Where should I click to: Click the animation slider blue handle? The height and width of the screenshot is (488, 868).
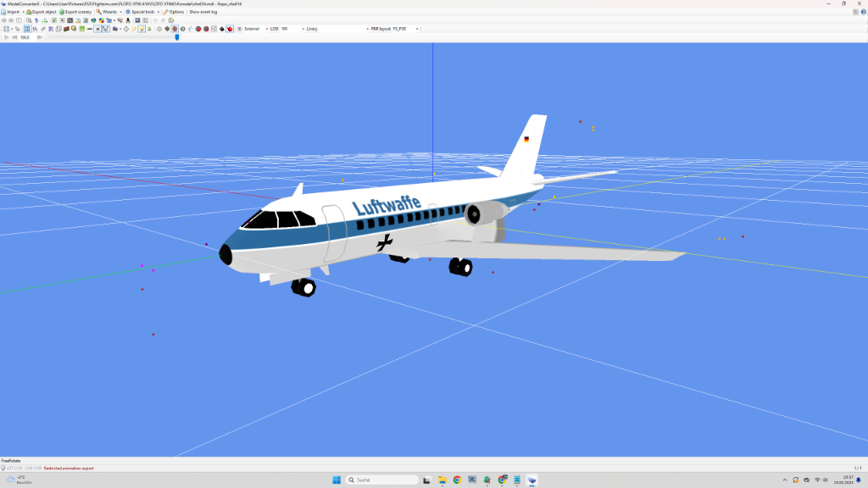(177, 37)
